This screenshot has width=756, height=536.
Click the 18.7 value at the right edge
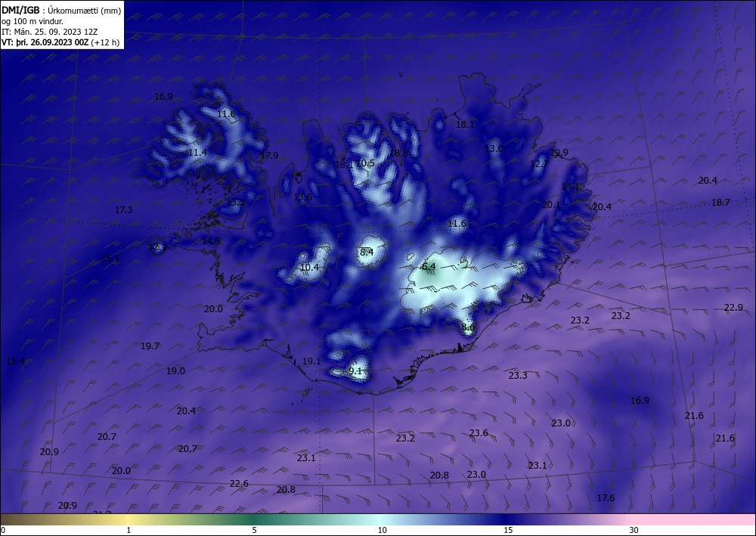720,203
